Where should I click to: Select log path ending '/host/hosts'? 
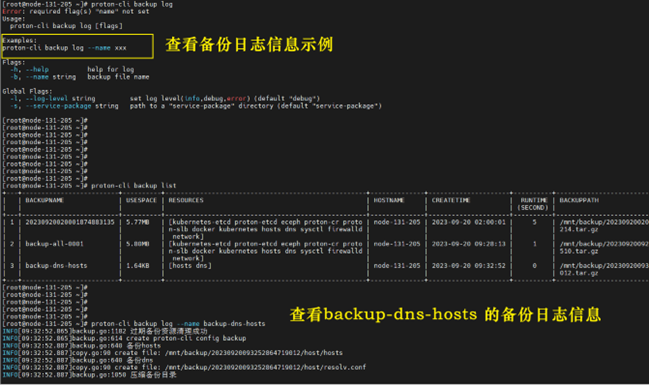[x=254, y=353]
